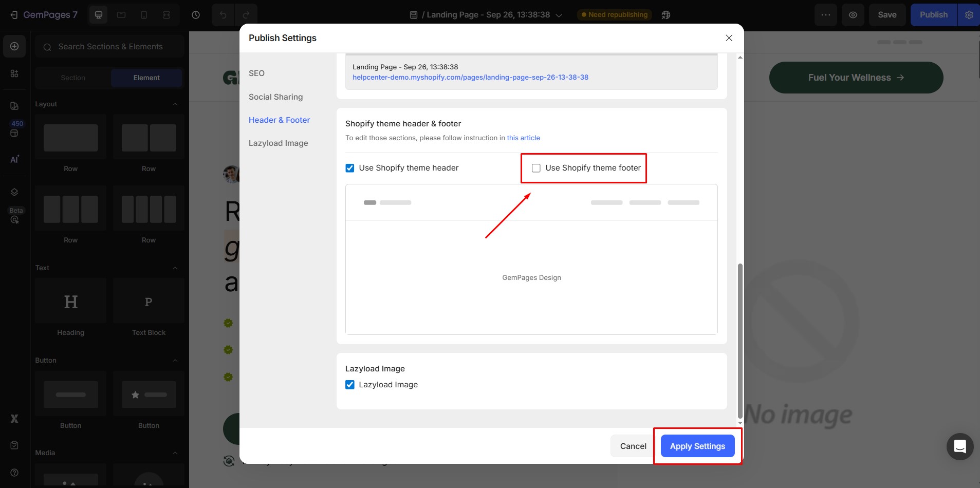Select desktop device view icon
This screenshot has height=488, width=980.
pos(99,15)
